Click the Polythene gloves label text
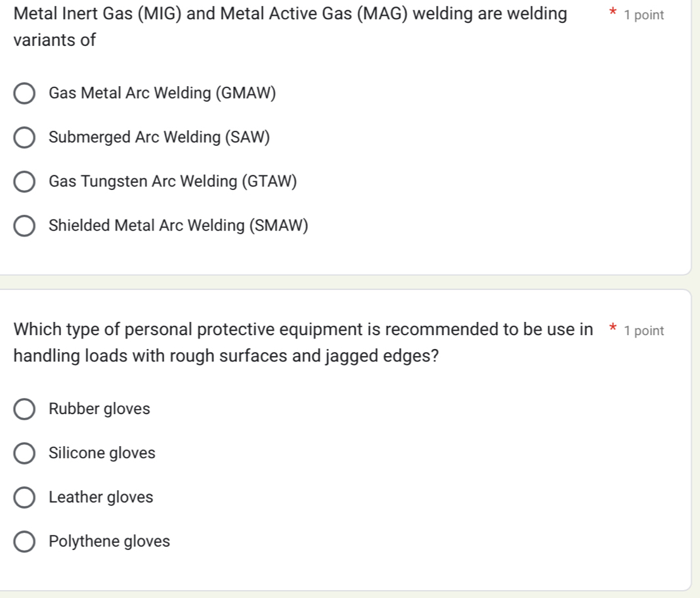Image resolution: width=700 pixels, height=598 pixels. (109, 541)
